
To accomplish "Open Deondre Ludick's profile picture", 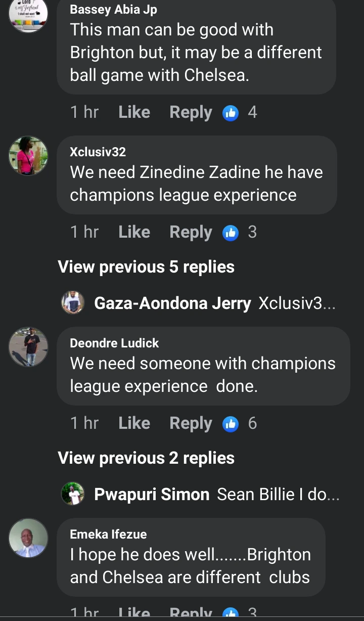I will coord(28,347).
